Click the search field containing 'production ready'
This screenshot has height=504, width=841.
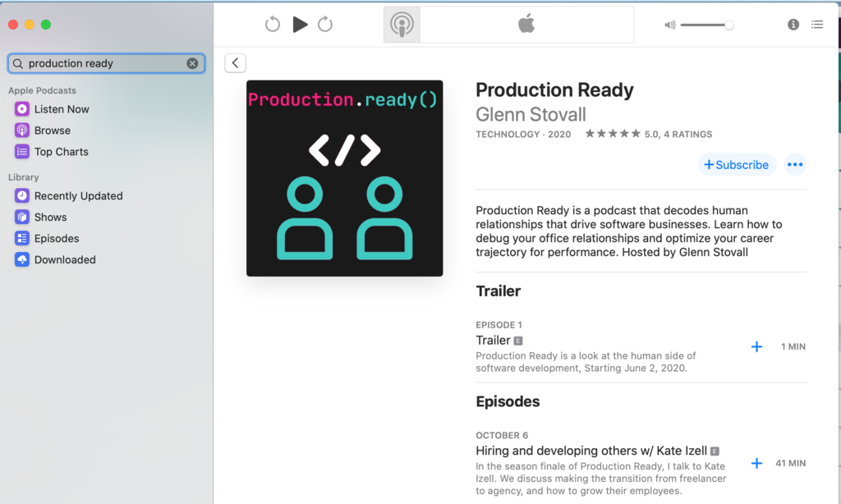point(106,63)
